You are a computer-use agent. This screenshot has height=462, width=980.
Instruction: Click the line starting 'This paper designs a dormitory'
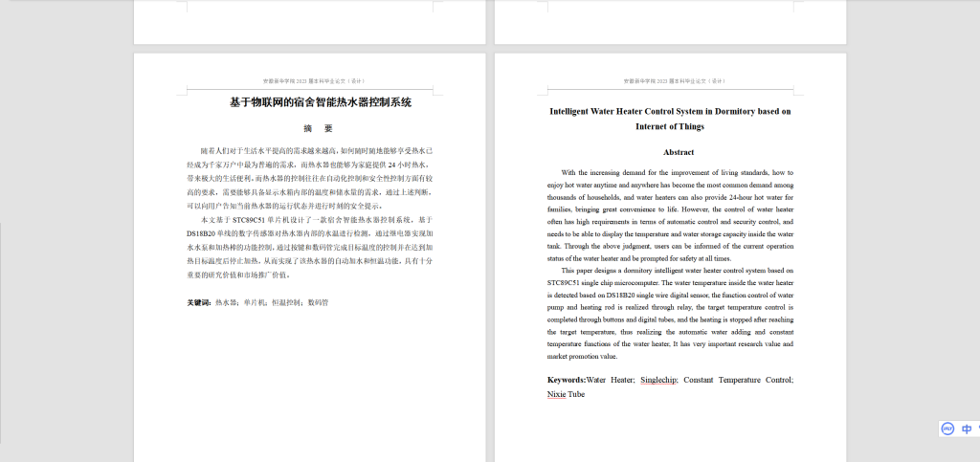tap(678, 271)
